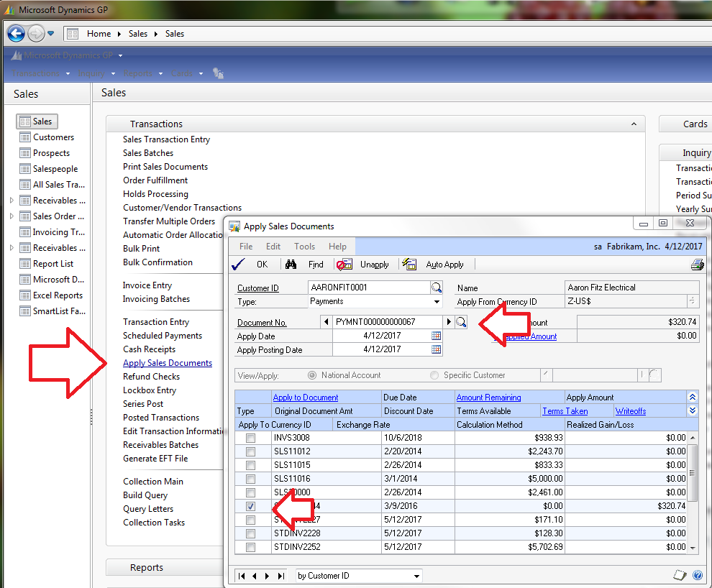
Task: Open the by Customer ID sort dropdown
Action: click(416, 576)
